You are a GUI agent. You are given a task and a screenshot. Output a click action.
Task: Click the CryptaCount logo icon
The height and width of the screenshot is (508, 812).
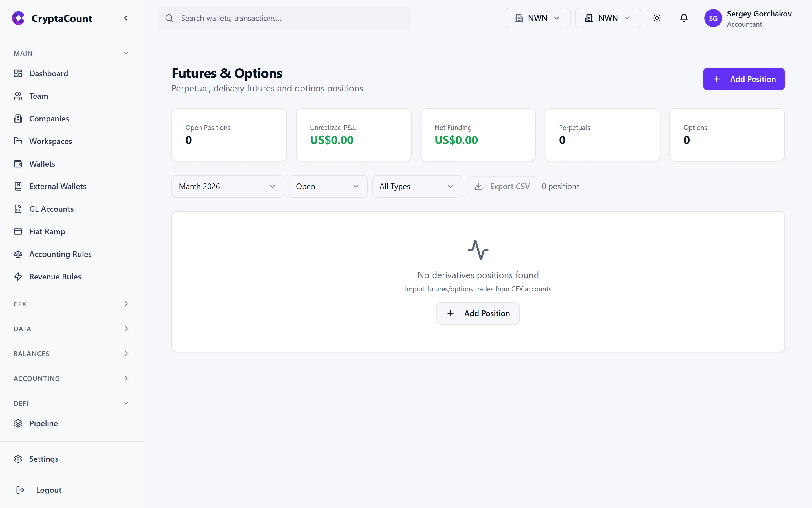tap(18, 18)
